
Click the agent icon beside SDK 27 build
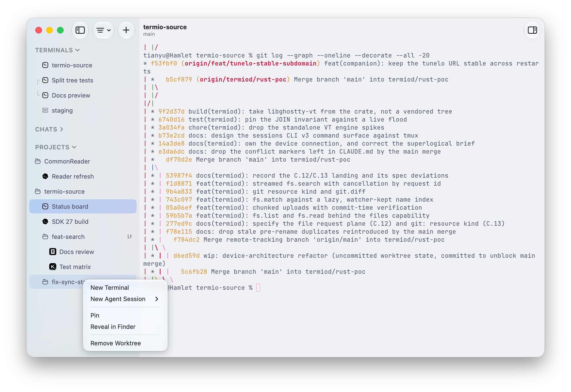click(x=45, y=221)
